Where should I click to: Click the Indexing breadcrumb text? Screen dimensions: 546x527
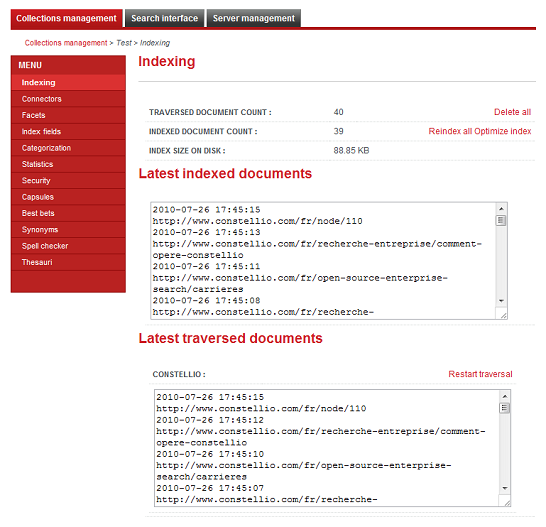click(x=155, y=43)
